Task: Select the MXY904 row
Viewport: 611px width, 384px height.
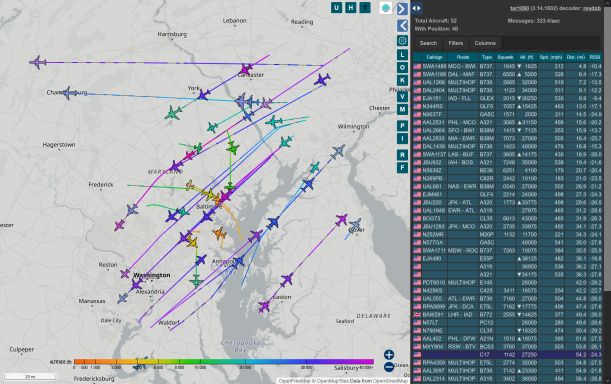Action: 507,347
